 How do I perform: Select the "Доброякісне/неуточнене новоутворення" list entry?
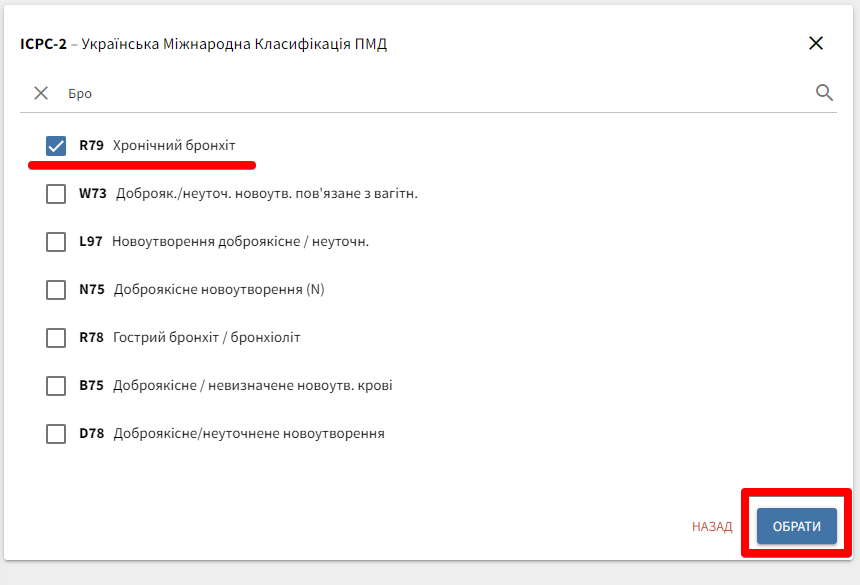click(x=249, y=434)
